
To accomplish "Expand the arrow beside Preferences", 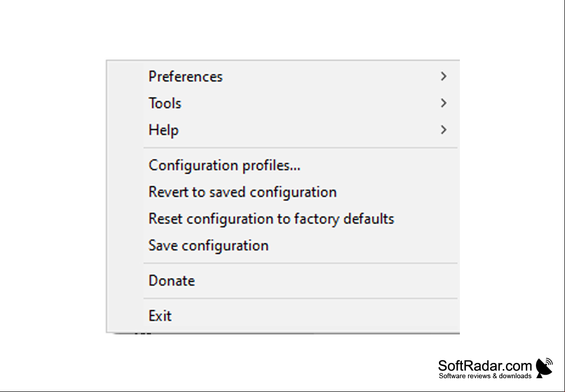I will coord(444,76).
